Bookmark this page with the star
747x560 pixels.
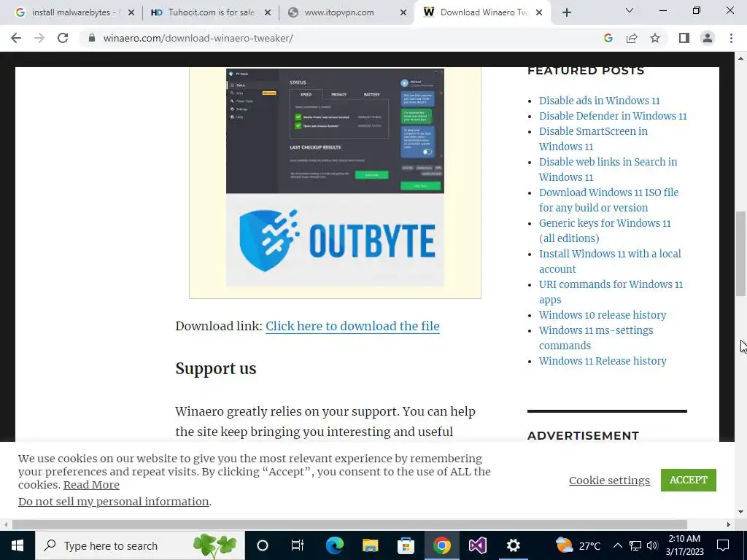coord(655,38)
